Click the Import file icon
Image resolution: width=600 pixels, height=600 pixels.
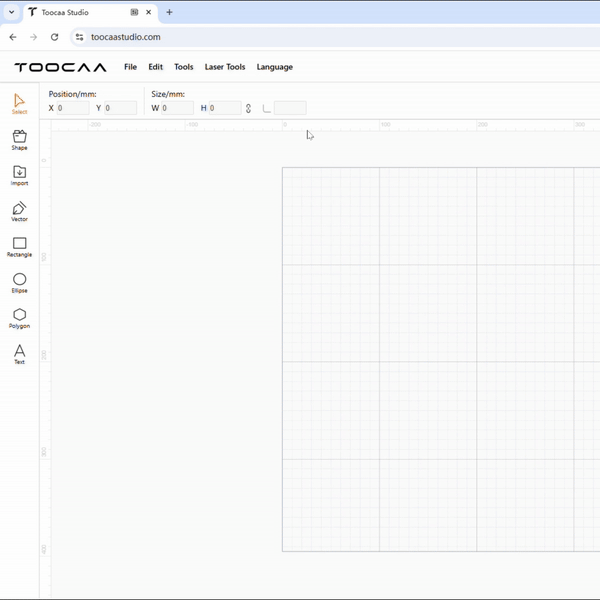19,175
